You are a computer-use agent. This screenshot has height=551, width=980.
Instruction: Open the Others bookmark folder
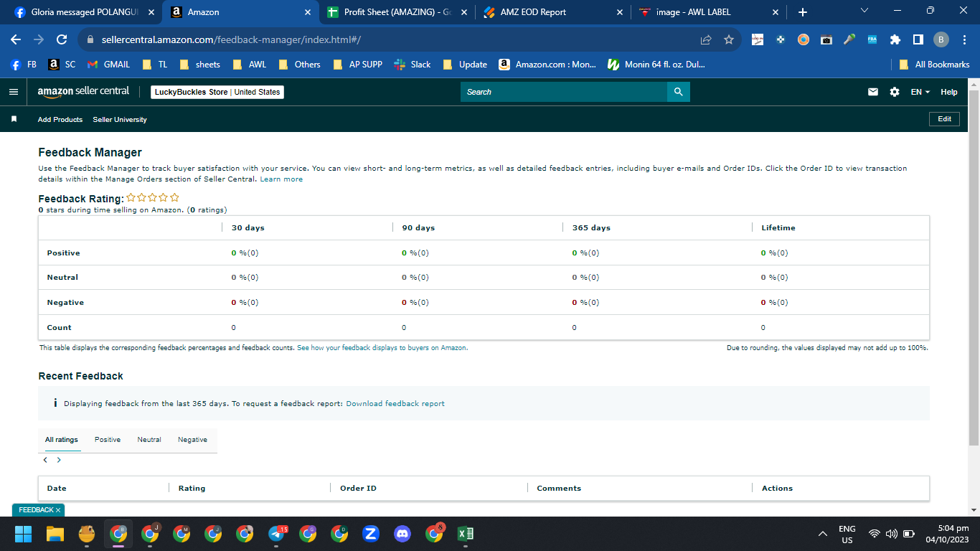300,65
